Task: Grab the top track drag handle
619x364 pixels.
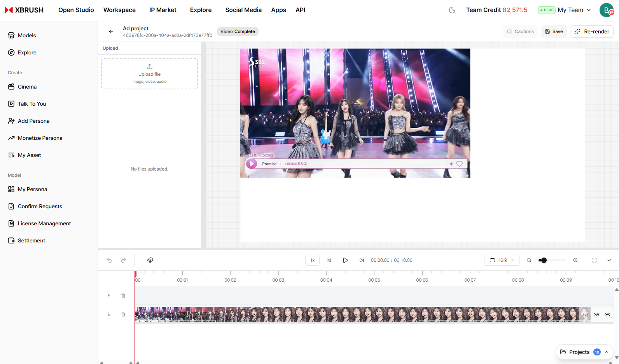Action: (x=109, y=296)
